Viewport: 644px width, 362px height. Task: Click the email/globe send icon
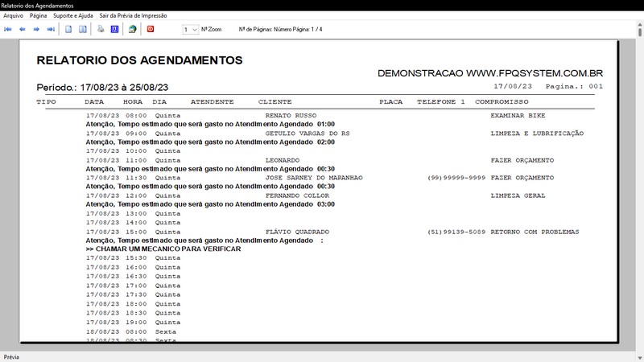[132, 29]
